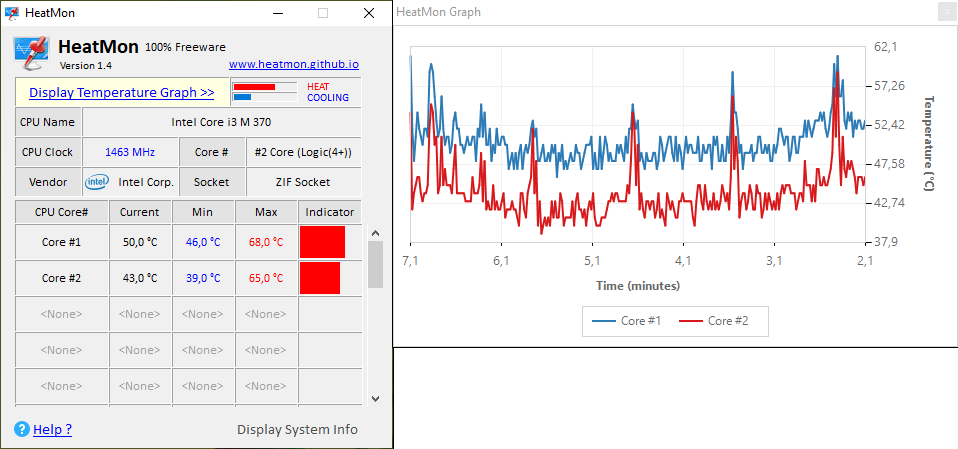The width and height of the screenshot is (958, 449).
Task: Click the heat/cooling bar indicator
Action: [264, 92]
